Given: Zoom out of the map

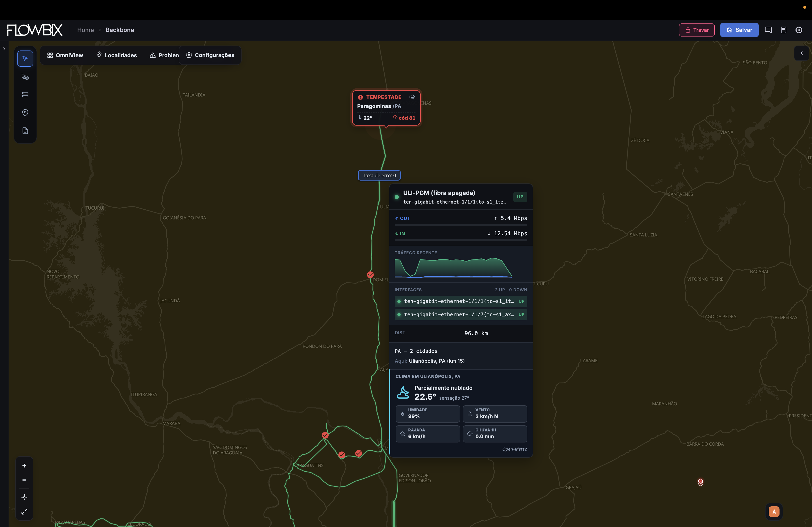Looking at the screenshot, I should point(24,480).
